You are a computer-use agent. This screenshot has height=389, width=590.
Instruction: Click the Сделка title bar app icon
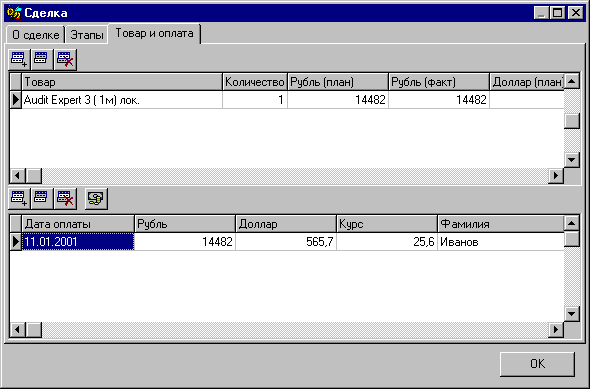coord(14,13)
